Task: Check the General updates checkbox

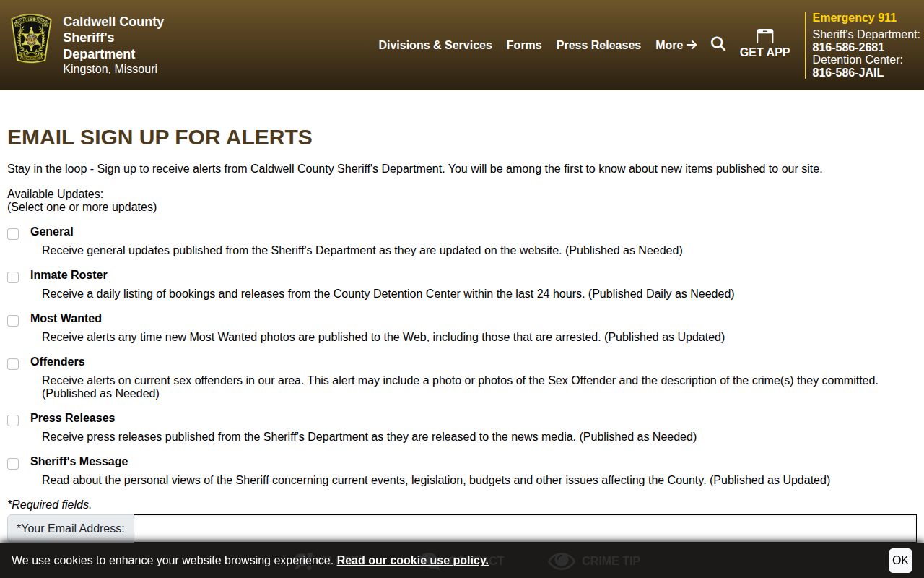Action: (13, 234)
